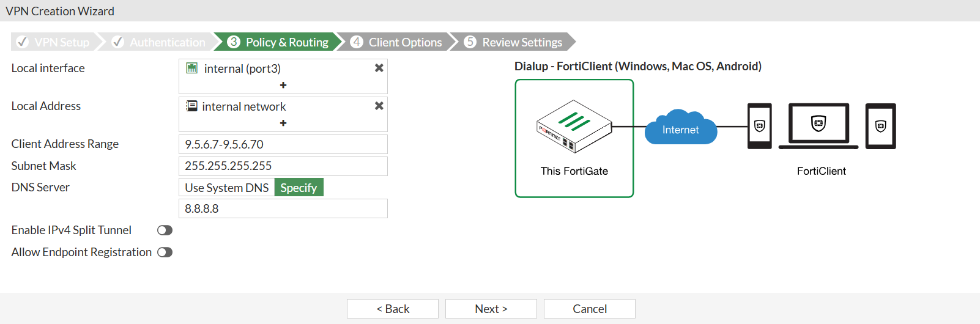Remove internal (port3) with the X icon
980x324 pixels.
pyautogui.click(x=379, y=68)
